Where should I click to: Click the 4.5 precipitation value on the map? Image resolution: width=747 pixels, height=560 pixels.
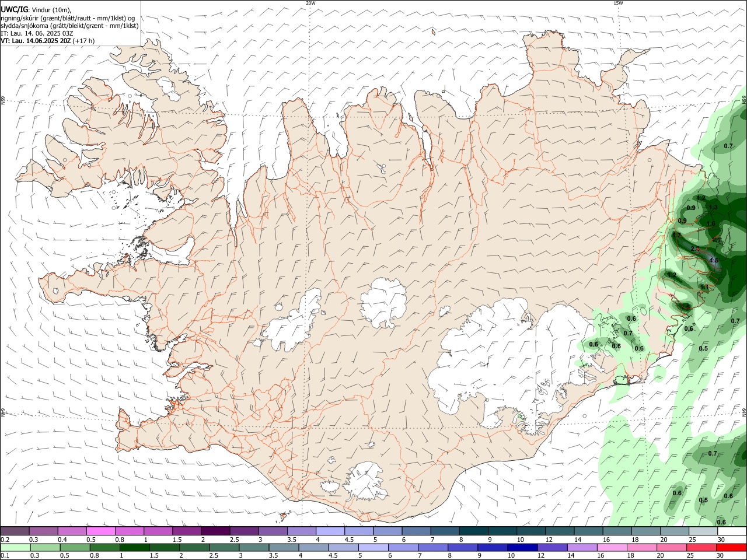coord(713,260)
